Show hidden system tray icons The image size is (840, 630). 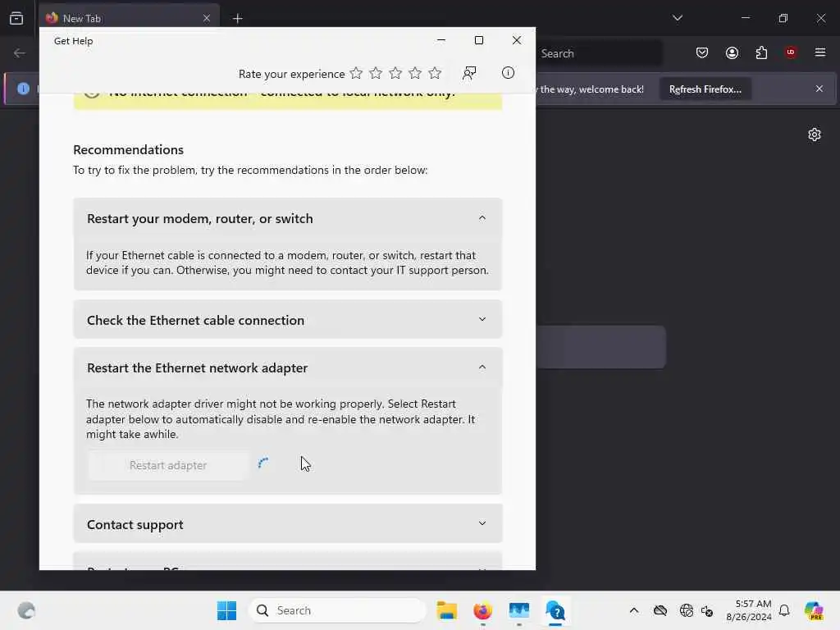[x=634, y=610]
